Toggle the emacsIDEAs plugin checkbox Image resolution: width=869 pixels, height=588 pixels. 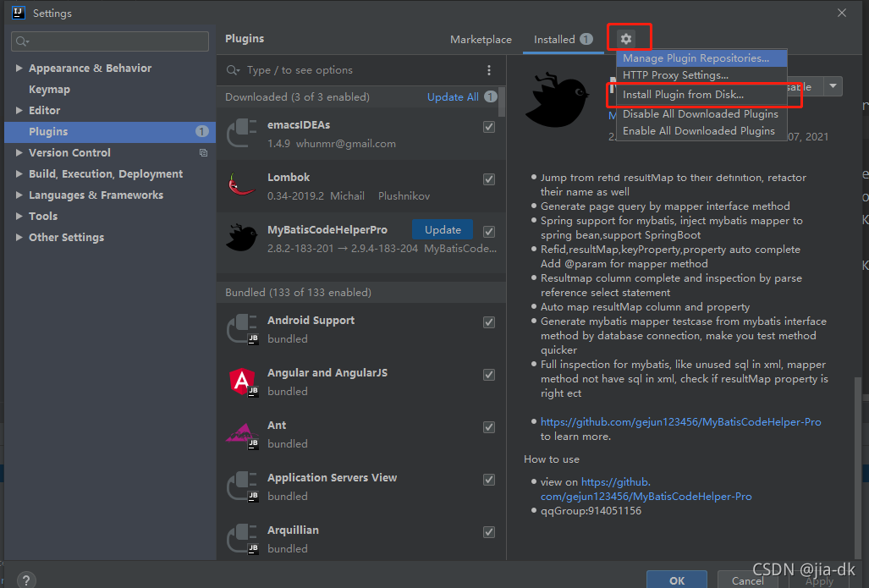(489, 127)
